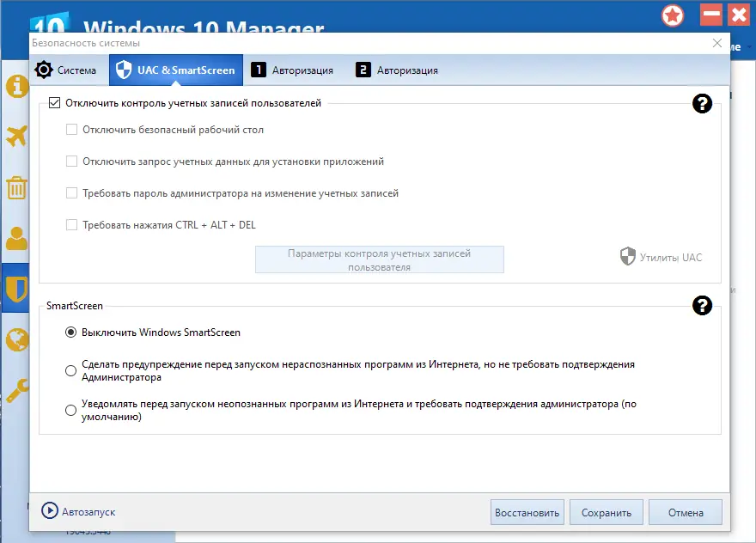Open 'Параметры контроля учетных записей пользователя'
Screen dimensions: 756x543
pos(379,259)
